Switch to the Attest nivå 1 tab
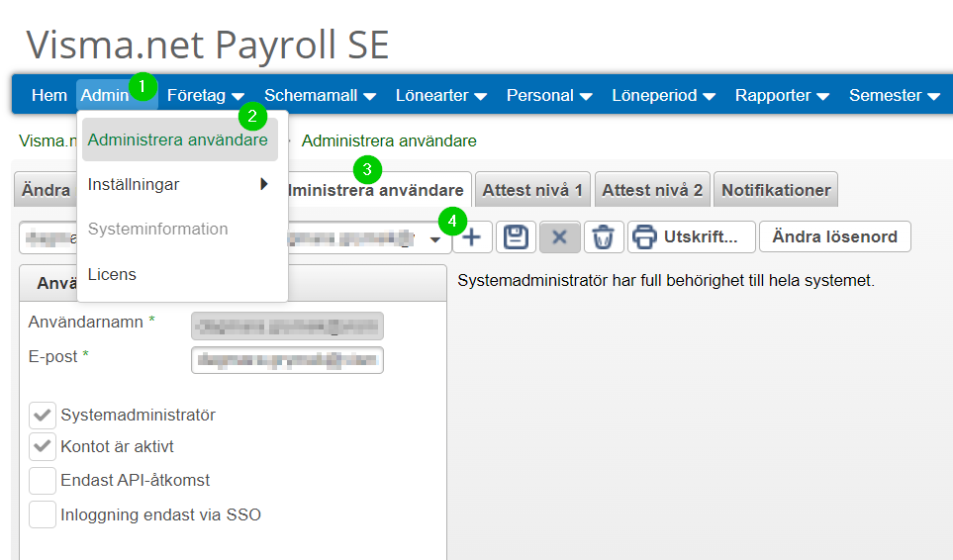This screenshot has height=560, width=953. pos(532,190)
